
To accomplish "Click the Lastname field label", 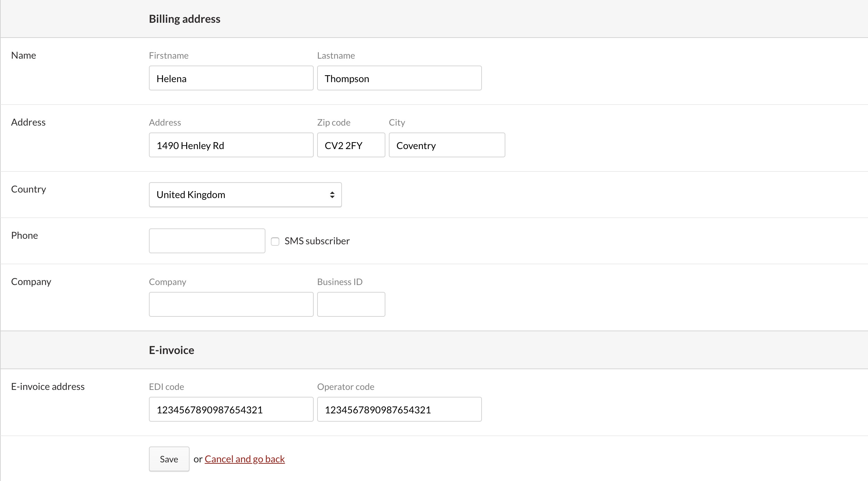I will point(336,56).
